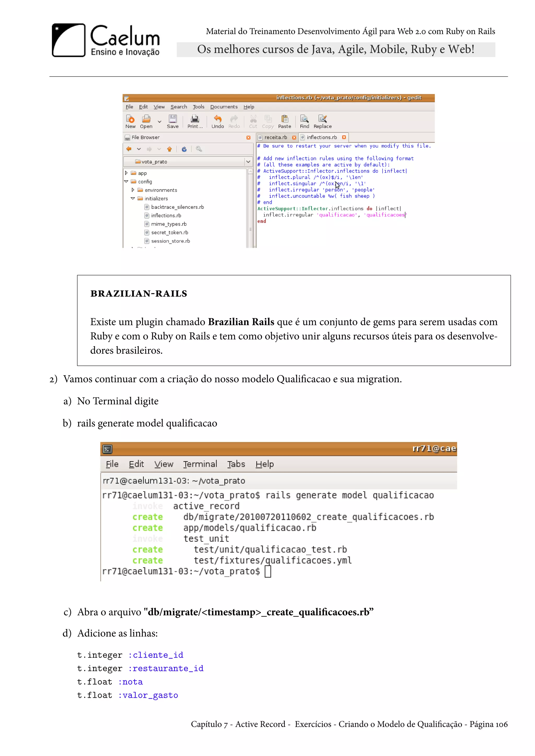Click the ':valor_gasto' code symbol
The width and height of the screenshot is (535, 756).
148,695
